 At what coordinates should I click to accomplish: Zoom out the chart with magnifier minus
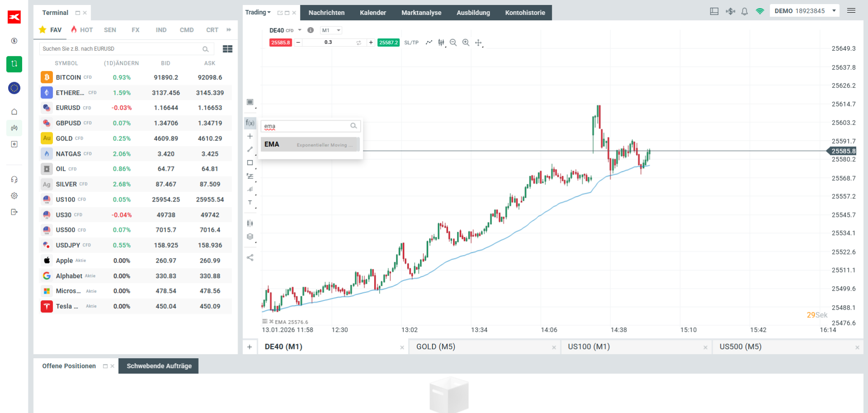point(453,43)
